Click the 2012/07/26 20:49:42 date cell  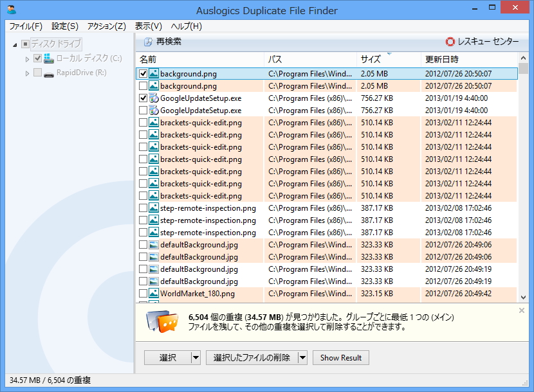click(458, 293)
